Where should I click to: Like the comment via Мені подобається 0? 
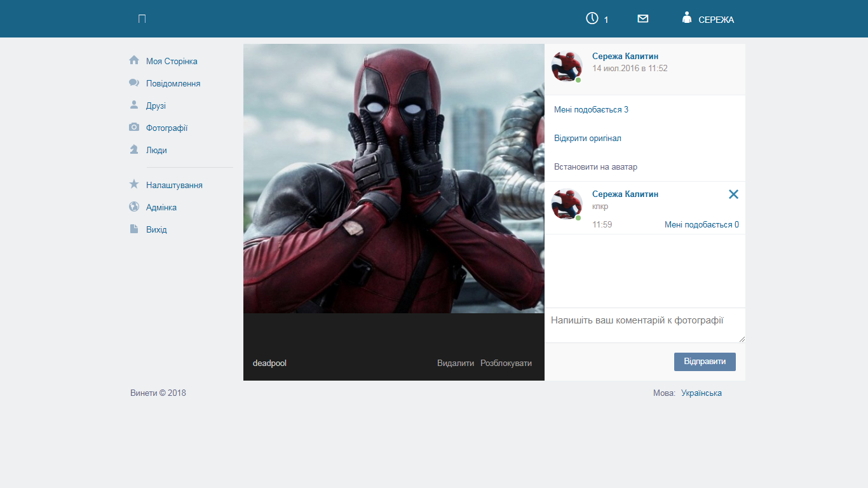click(x=702, y=225)
